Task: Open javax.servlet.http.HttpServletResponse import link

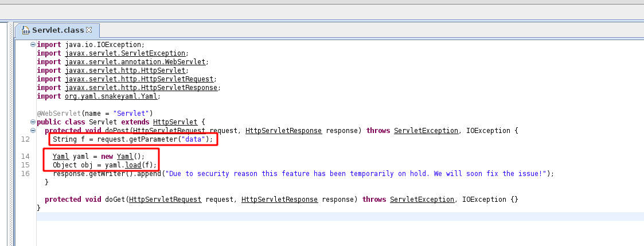Action: coord(141,88)
